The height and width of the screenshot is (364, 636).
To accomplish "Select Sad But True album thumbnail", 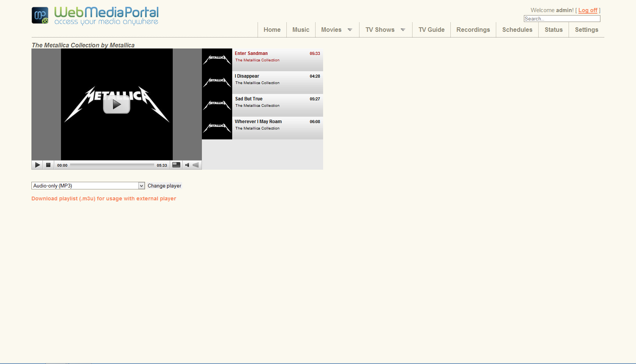I will (217, 105).
